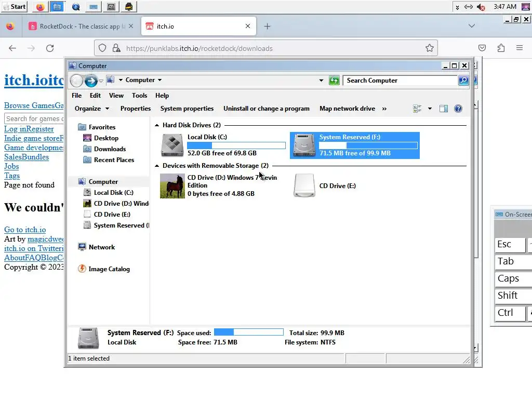Open the Tools menu
This screenshot has height=399, width=532.
point(139,96)
